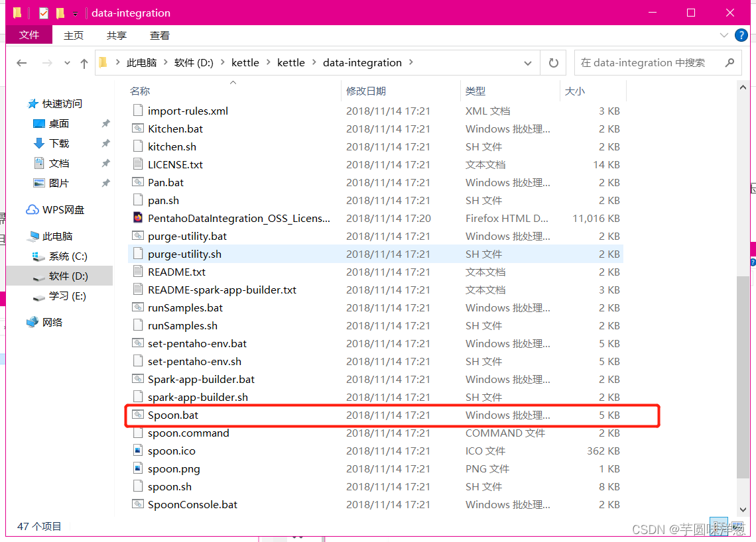The height and width of the screenshot is (542, 756).
Task: Click the import-rules.xml file icon
Action: (x=138, y=111)
